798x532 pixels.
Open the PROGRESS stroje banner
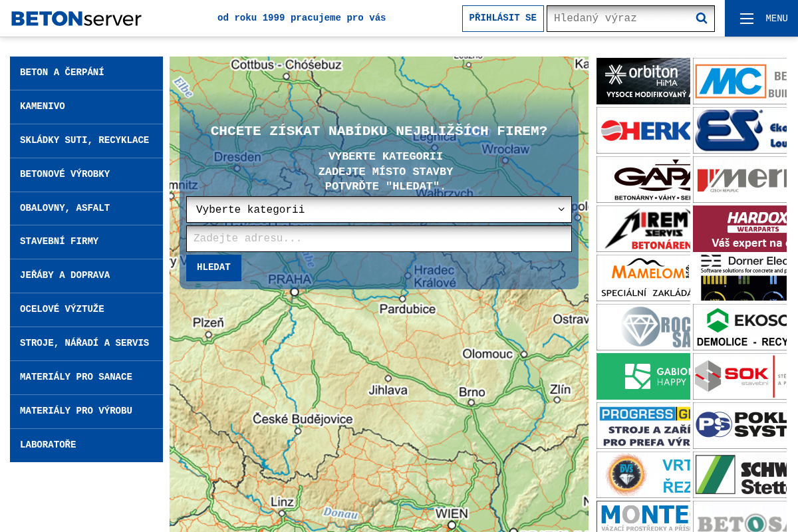[643, 426]
